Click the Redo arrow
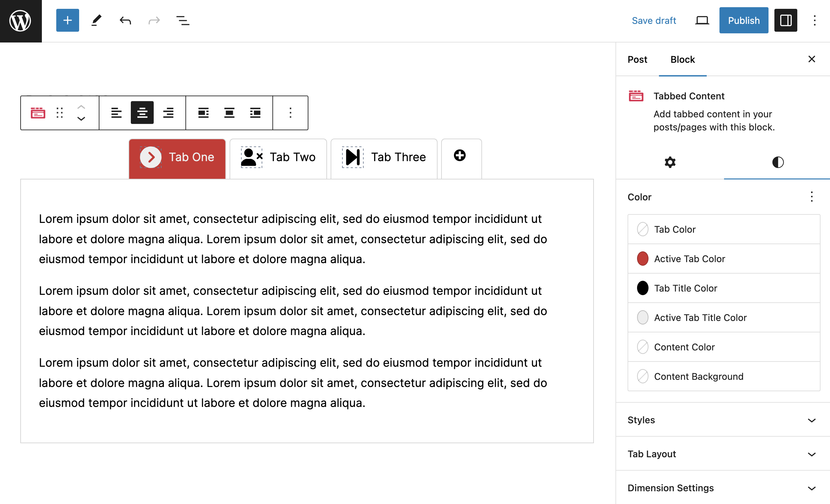 154,21
